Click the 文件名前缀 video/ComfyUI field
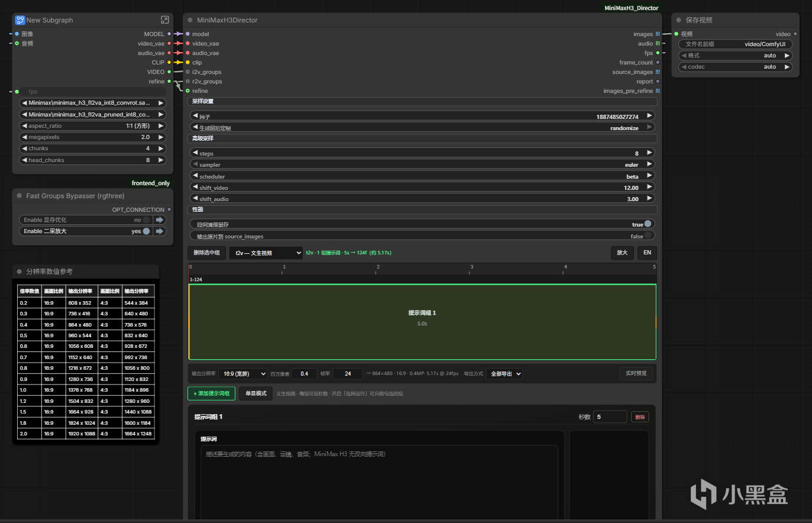Image resolution: width=812 pixels, height=523 pixels. click(x=735, y=44)
